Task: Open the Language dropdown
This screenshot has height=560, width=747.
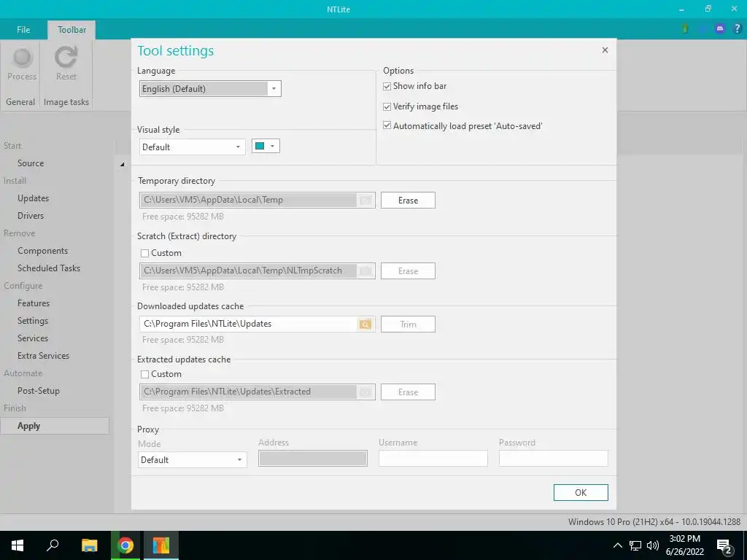Action: (210, 88)
